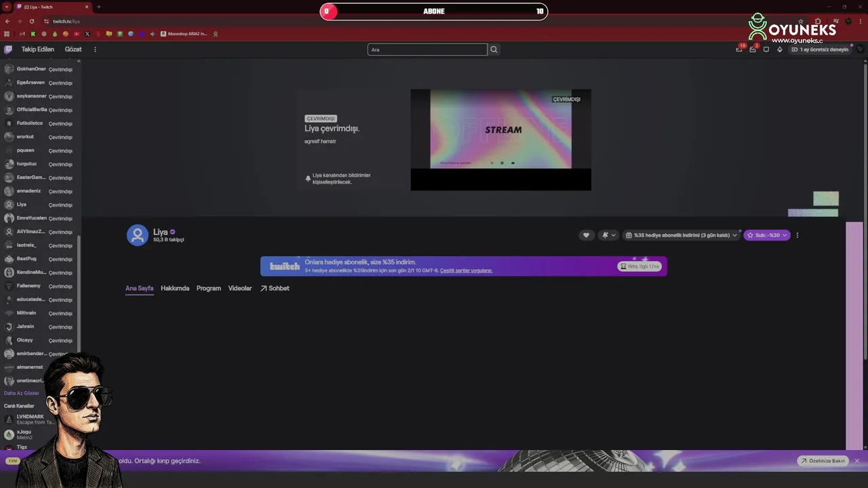This screenshot has width=868, height=488.
Task: Open the X bookmark icon
Action: pyautogui.click(x=87, y=34)
